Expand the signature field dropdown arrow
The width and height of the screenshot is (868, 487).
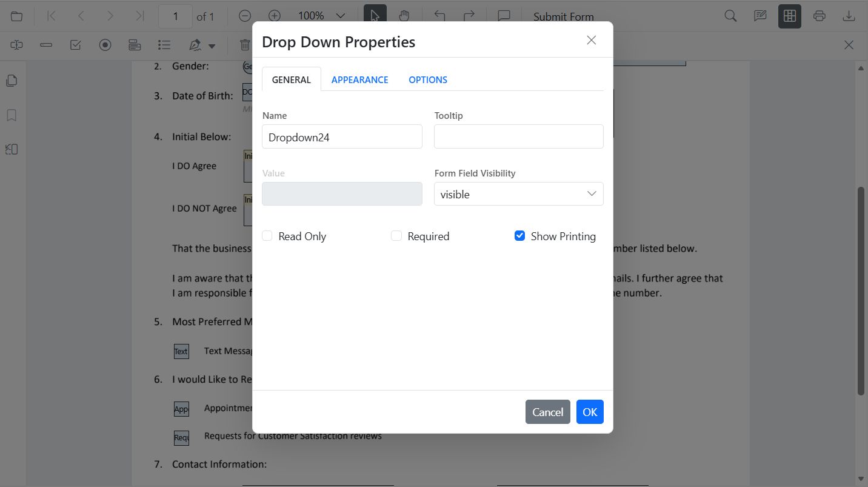pos(212,45)
